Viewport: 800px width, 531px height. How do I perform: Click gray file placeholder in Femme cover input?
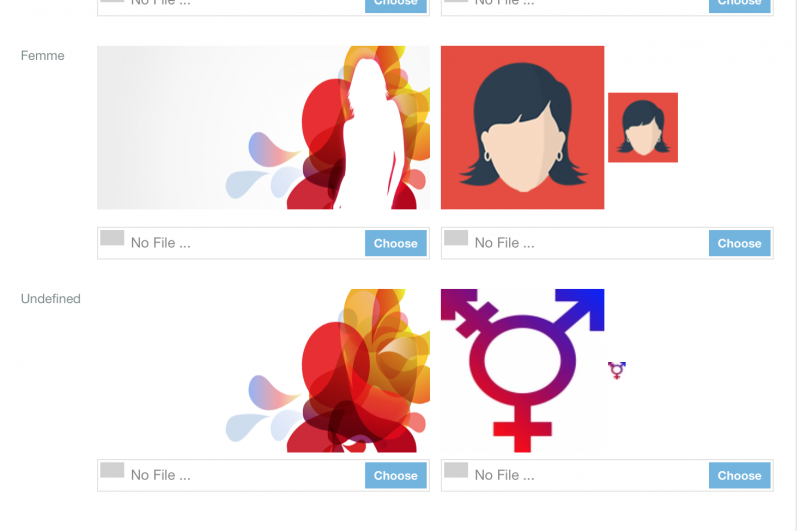(112, 238)
